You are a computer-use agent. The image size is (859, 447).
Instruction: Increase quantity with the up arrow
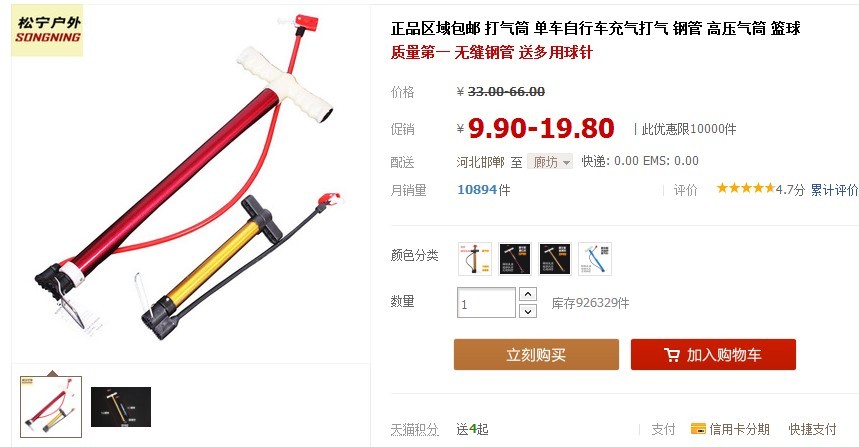pos(528,294)
